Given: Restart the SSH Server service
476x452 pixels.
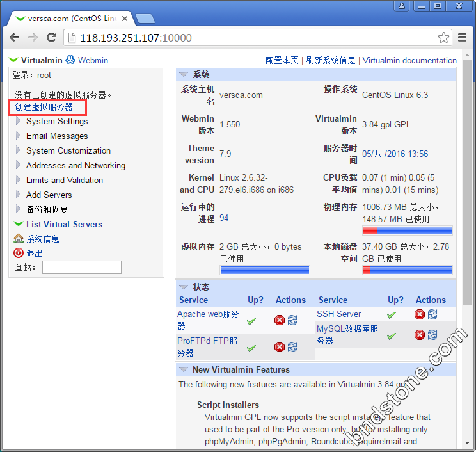Looking at the screenshot, I should pos(432,314).
